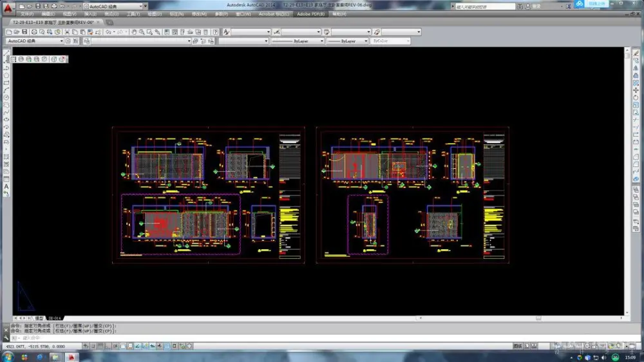Screen dimensions: 644x362
Task: Open the ByColor plot style dropdown
Action: click(x=389, y=41)
